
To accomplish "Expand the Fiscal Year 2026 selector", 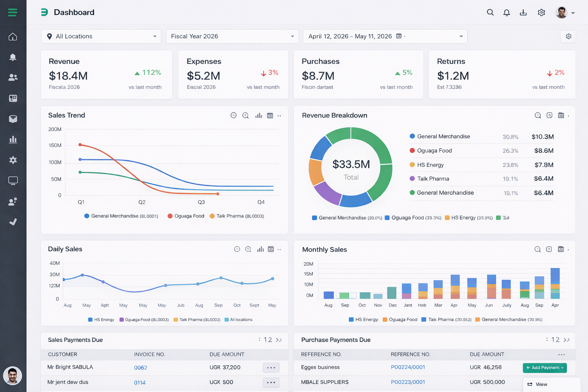I will coord(232,36).
